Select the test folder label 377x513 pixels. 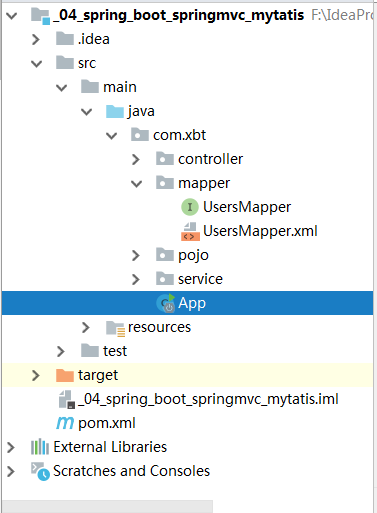point(115,351)
